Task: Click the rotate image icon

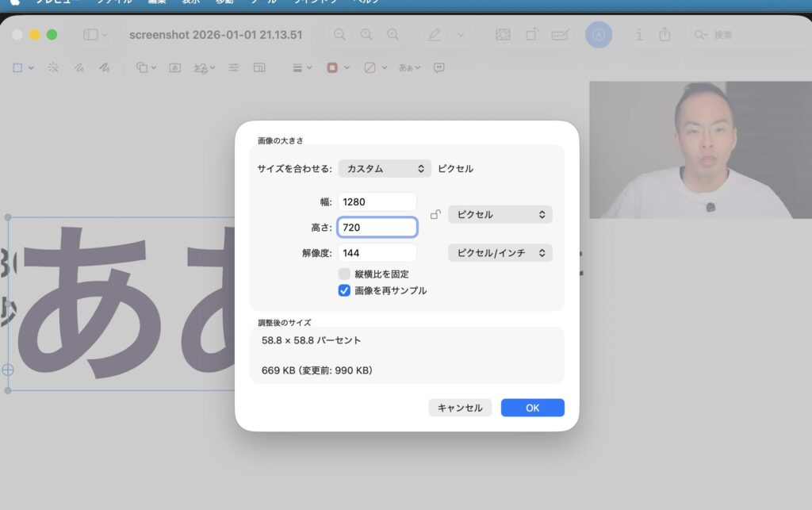Action: pos(531,35)
